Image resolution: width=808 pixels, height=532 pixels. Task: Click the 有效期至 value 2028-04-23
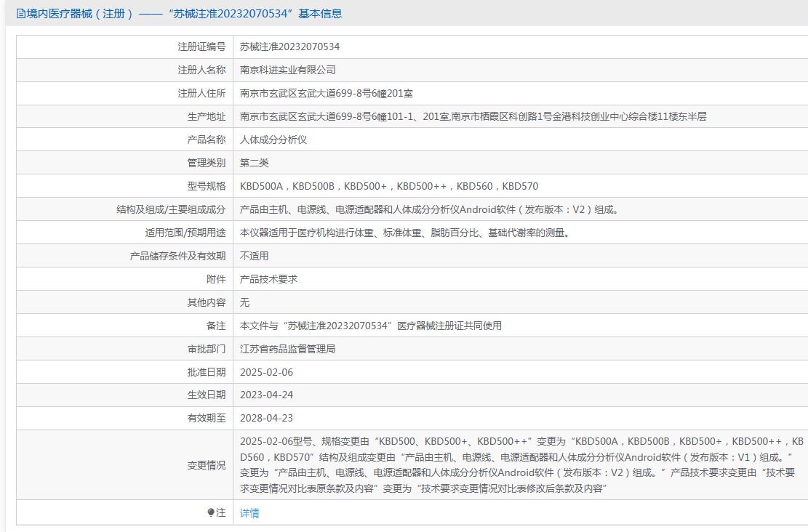click(x=267, y=418)
